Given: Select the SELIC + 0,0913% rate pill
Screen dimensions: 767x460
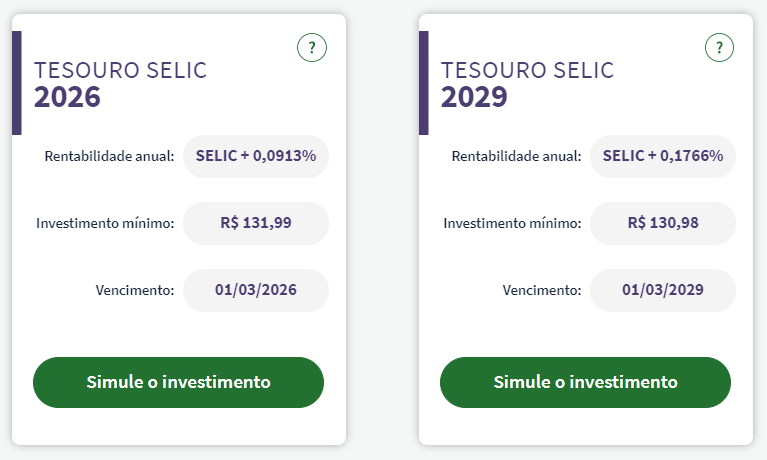Looking at the screenshot, I should [x=256, y=156].
